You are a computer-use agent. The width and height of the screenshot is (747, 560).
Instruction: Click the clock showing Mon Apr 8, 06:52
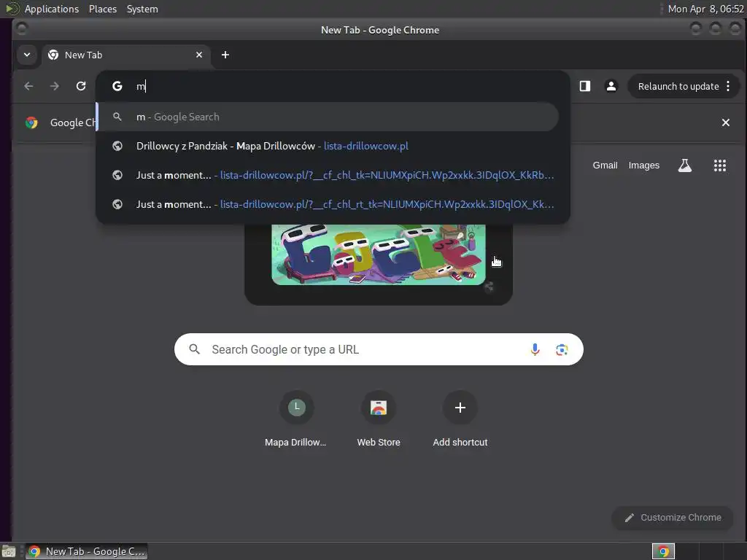click(x=705, y=9)
